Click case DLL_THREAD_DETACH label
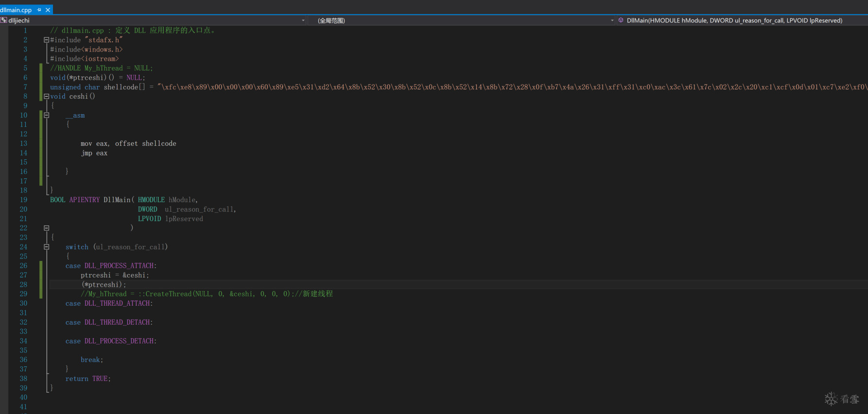This screenshot has height=414, width=868. (109, 323)
